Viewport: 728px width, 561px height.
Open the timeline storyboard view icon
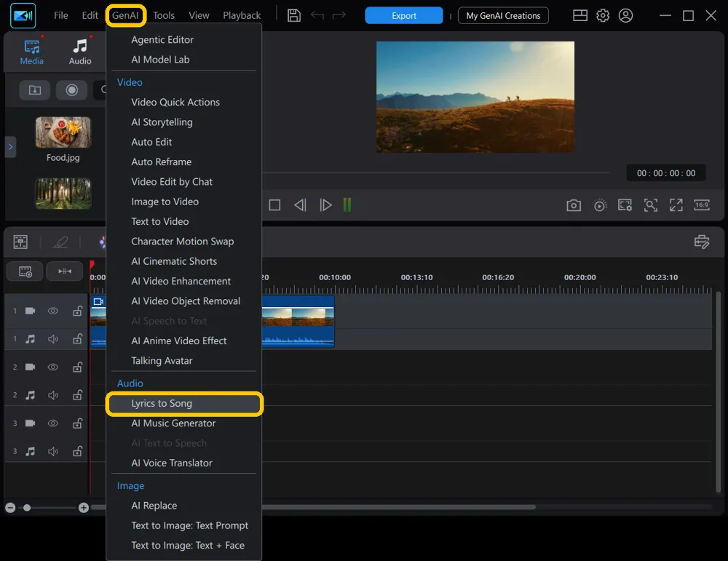(x=20, y=242)
